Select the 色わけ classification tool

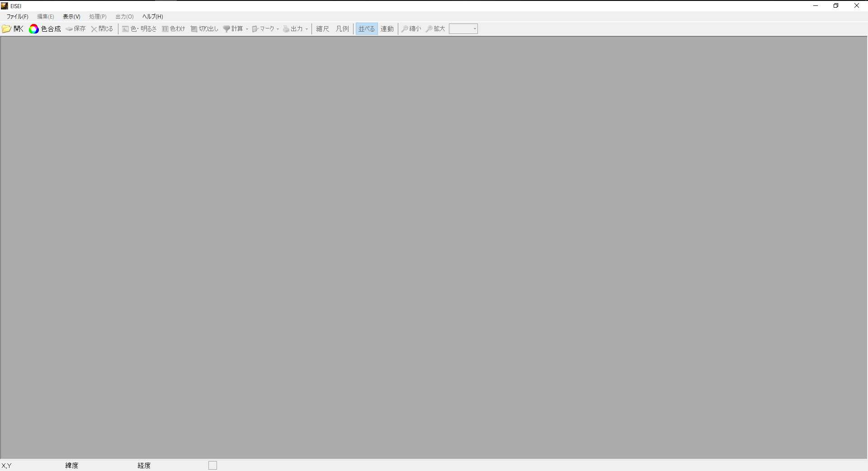(174, 29)
